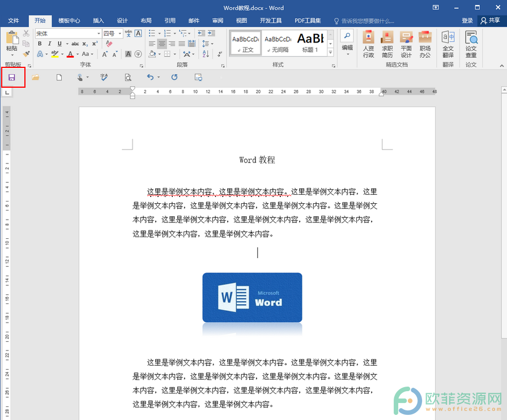
Task: Click the text effects A icon
Action: (40, 54)
